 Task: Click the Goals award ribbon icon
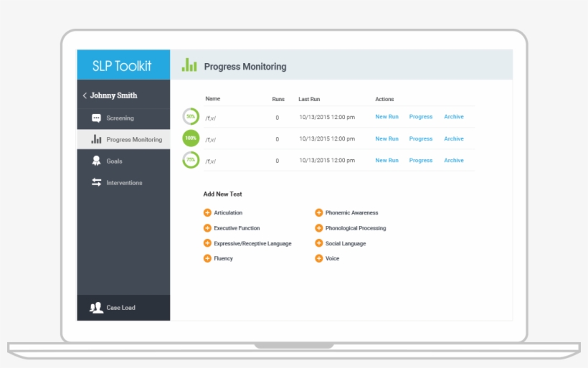tap(96, 161)
